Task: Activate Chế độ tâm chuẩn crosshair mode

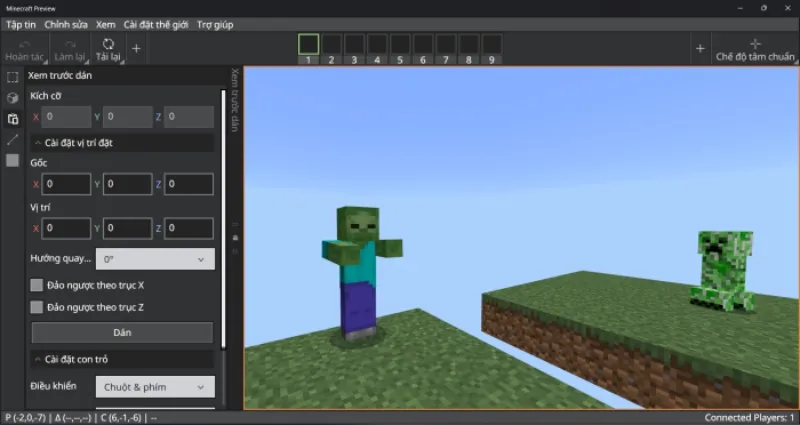Action: tap(755, 49)
